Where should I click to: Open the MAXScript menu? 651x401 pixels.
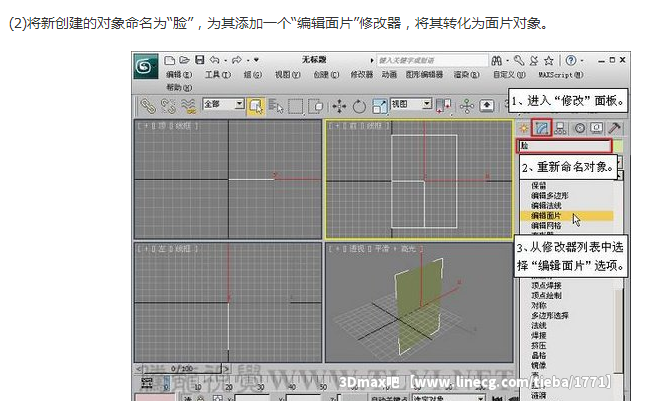tap(560, 75)
